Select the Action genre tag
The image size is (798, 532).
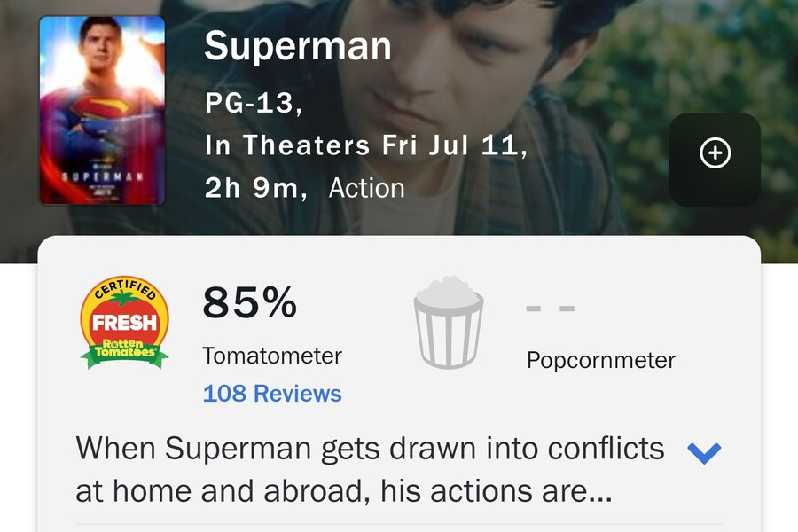366,188
